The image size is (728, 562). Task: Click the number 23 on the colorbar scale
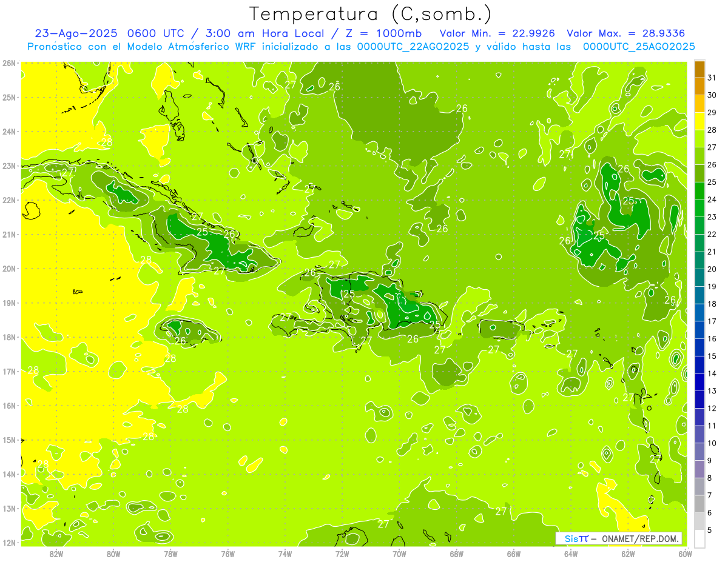point(712,216)
